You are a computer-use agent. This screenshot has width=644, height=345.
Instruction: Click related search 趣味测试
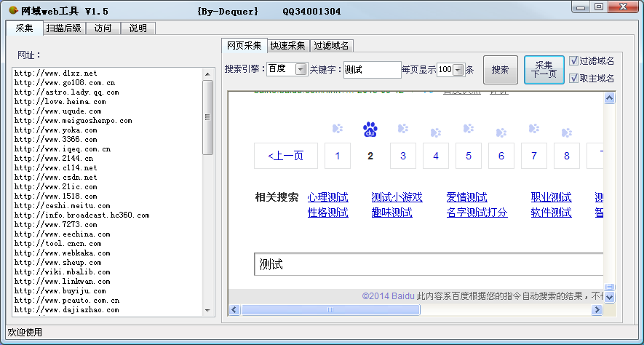coord(391,213)
